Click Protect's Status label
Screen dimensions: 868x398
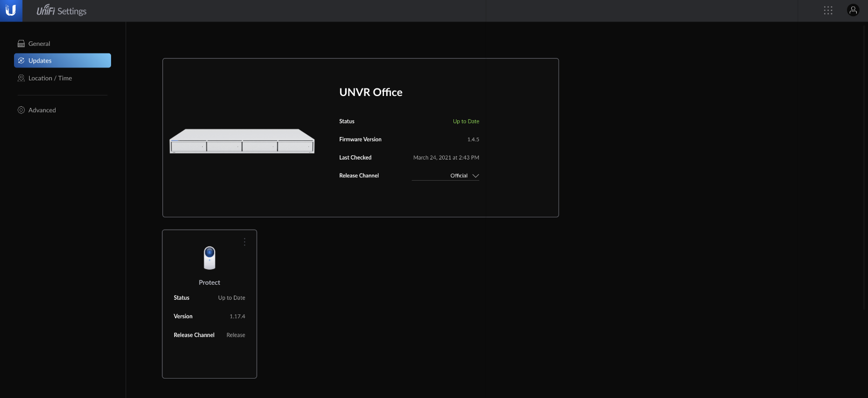(182, 298)
